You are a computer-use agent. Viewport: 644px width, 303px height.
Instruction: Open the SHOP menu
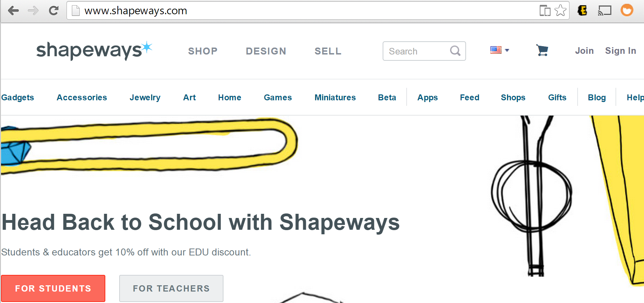tap(203, 51)
